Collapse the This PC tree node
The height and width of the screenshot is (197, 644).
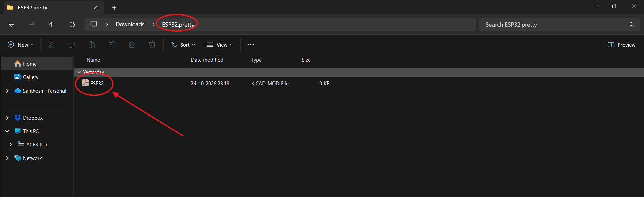(x=7, y=131)
